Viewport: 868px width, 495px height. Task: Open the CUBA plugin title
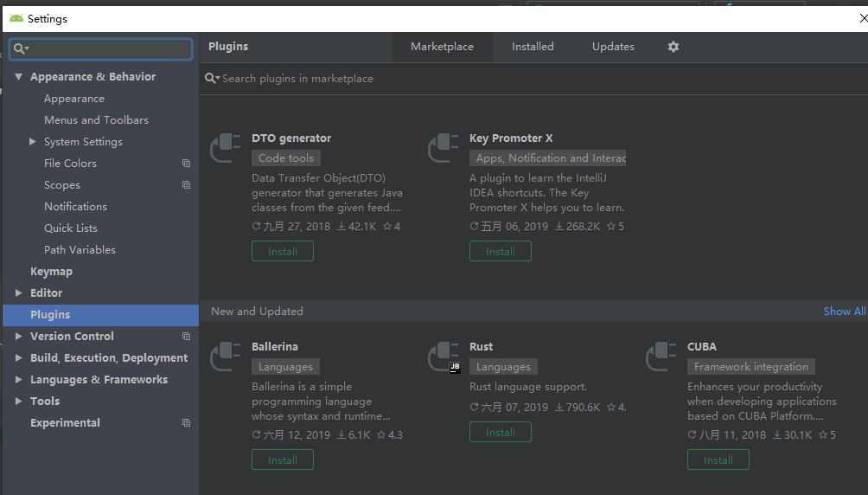click(x=702, y=346)
